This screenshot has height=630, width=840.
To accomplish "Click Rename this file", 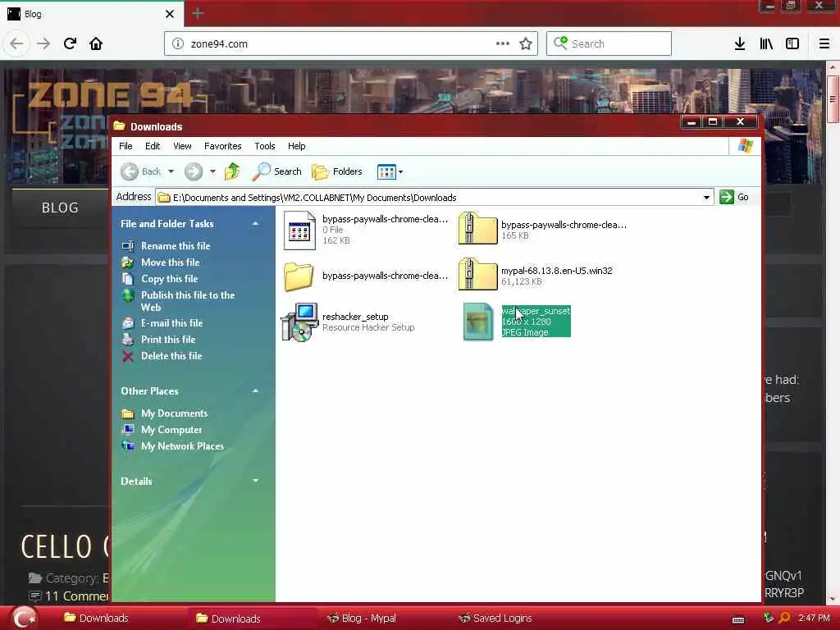I will tap(176, 246).
